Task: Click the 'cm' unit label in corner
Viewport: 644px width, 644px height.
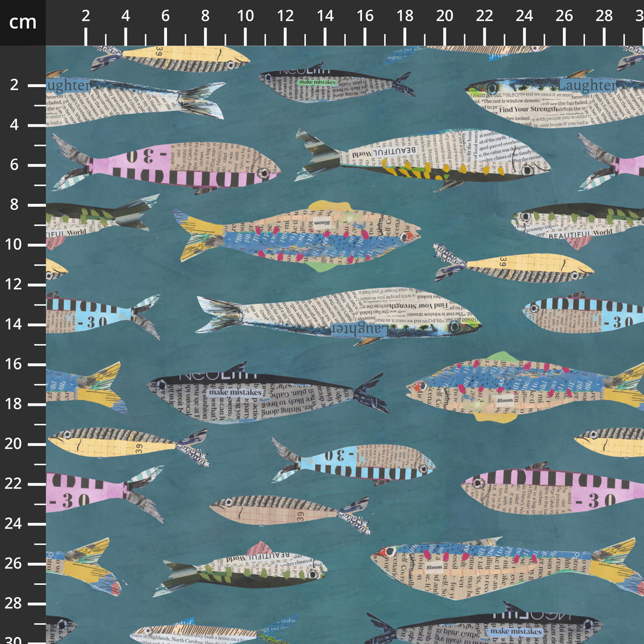Action: [23, 22]
